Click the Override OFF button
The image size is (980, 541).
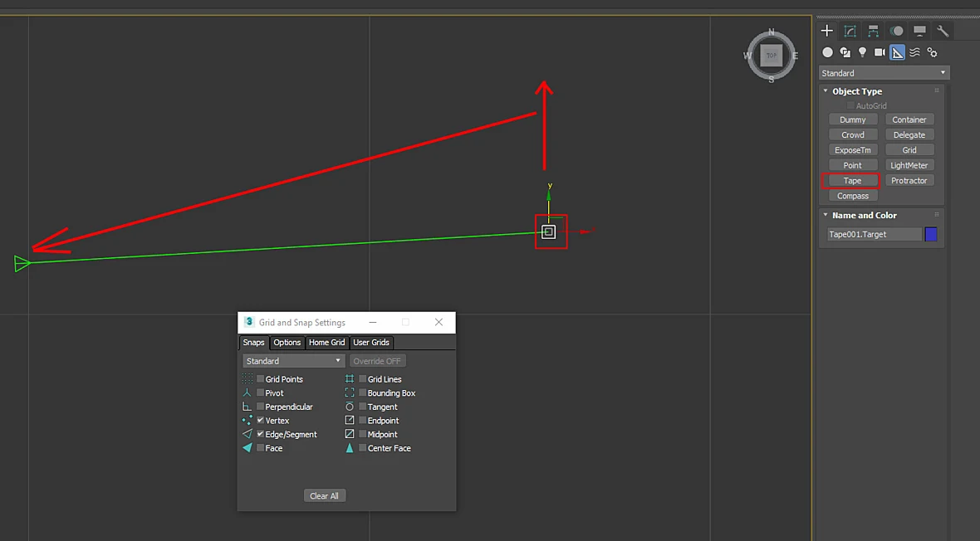(378, 361)
